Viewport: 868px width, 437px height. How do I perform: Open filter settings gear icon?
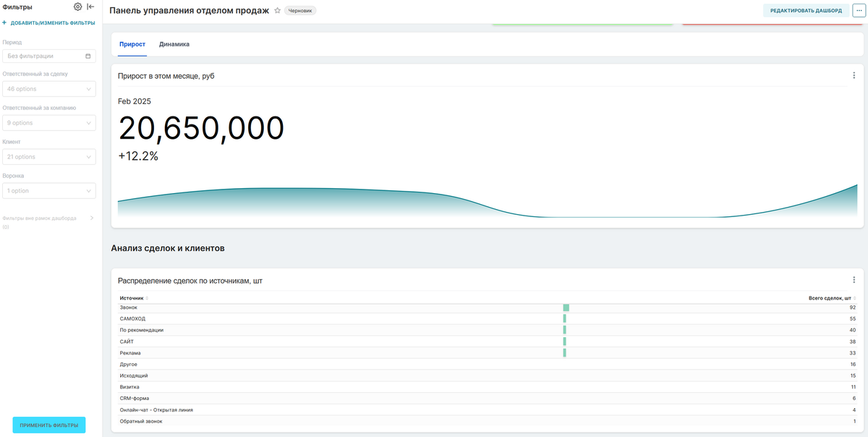pyautogui.click(x=78, y=7)
